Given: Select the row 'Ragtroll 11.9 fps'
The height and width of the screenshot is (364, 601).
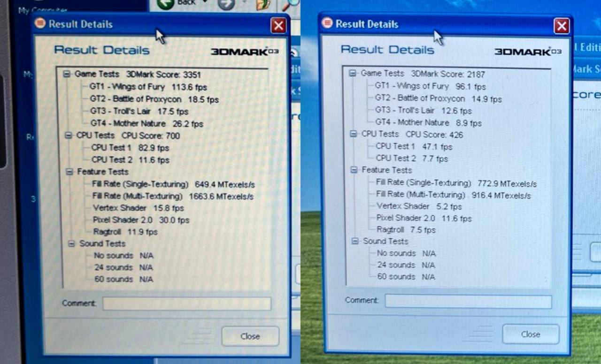Looking at the screenshot, I should pos(126,232).
